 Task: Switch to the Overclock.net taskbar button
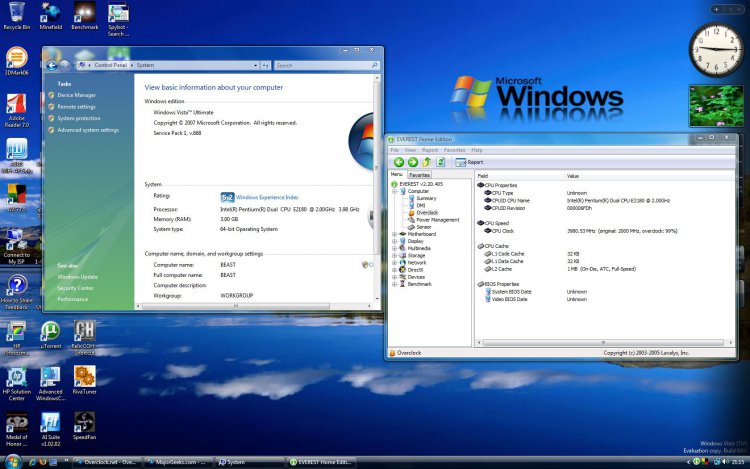pyautogui.click(x=107, y=462)
